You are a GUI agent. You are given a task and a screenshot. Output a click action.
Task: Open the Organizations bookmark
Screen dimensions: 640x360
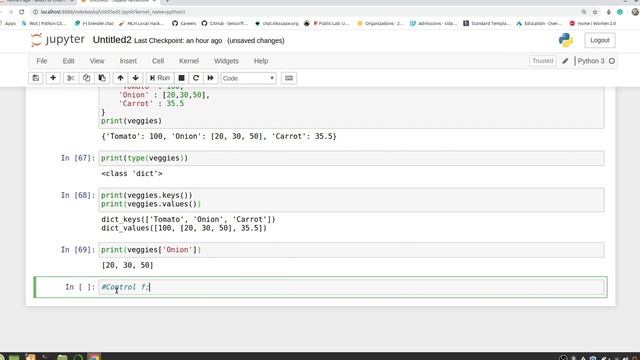click(x=380, y=23)
